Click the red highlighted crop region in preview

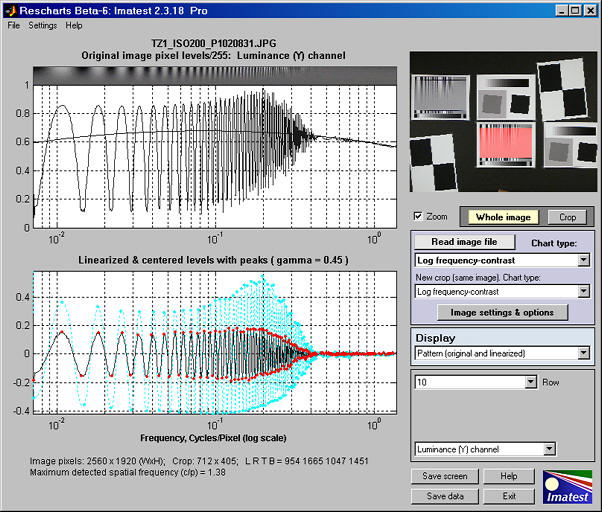(x=506, y=143)
